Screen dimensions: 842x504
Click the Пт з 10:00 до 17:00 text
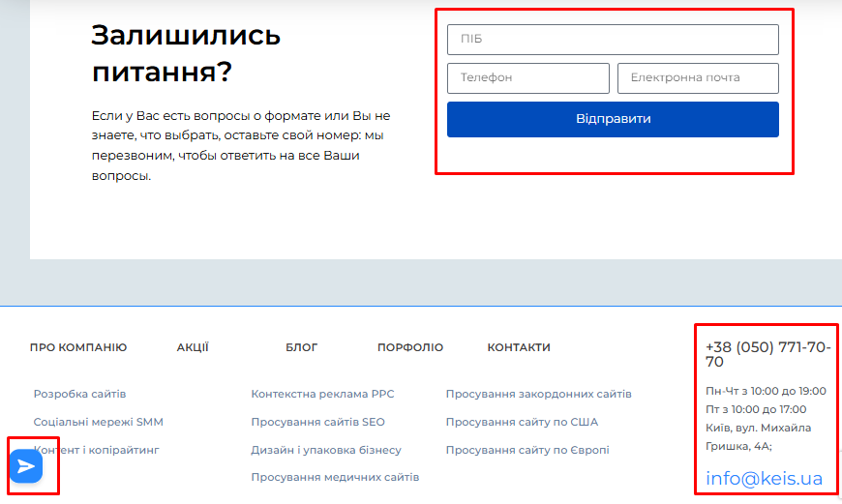pyautogui.click(x=756, y=409)
